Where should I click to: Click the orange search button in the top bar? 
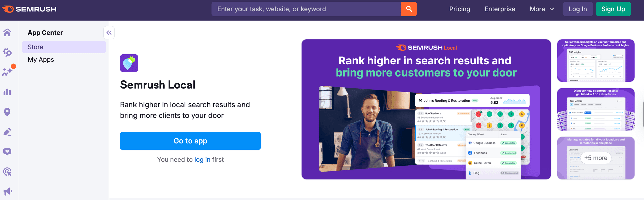pos(409,9)
